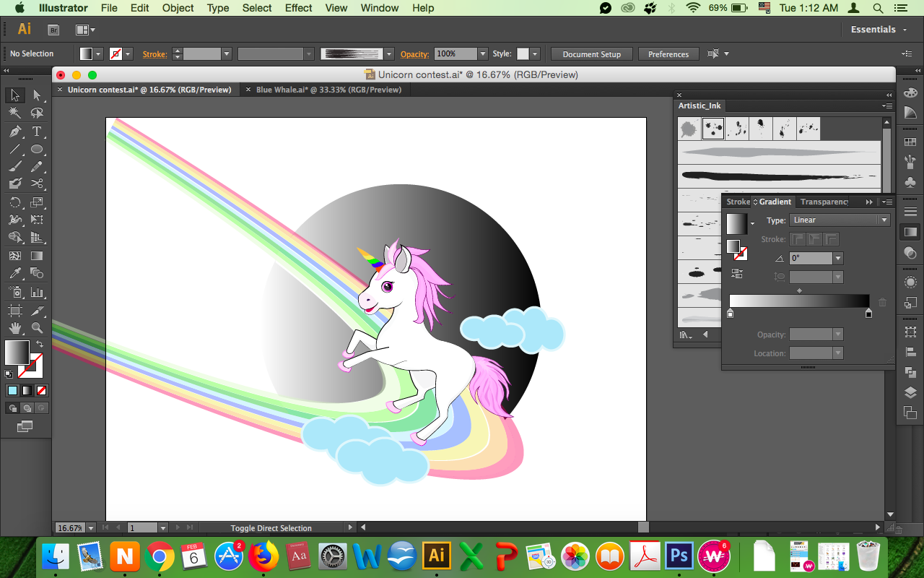Choose the Magic Wand tool
The width and height of the screenshot is (924, 578).
click(x=14, y=113)
